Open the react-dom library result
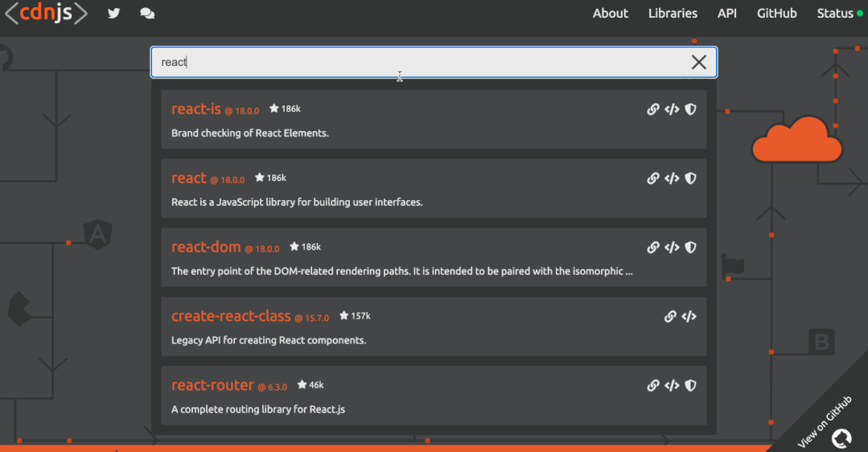Screen dimensions: 868x452 tap(206, 247)
